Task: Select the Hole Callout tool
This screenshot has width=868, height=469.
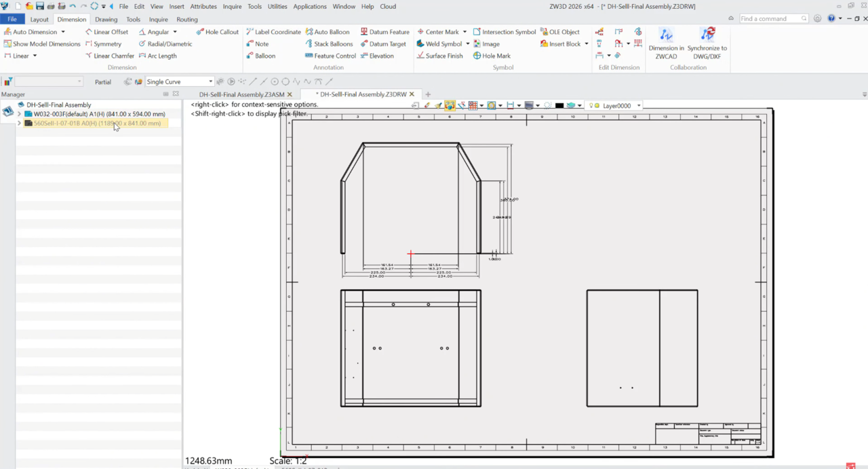Action: (x=218, y=32)
